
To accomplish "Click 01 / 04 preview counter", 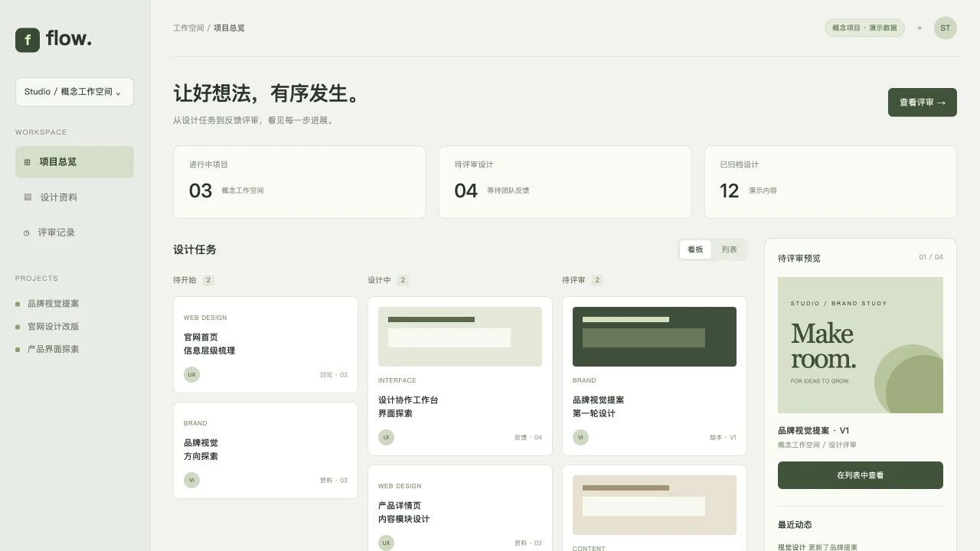I will click(931, 257).
